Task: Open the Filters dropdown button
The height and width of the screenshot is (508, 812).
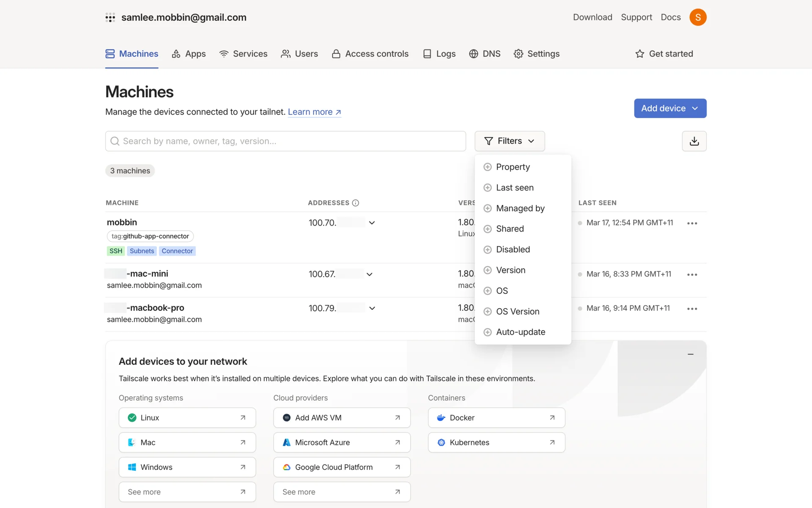Action: pos(509,141)
